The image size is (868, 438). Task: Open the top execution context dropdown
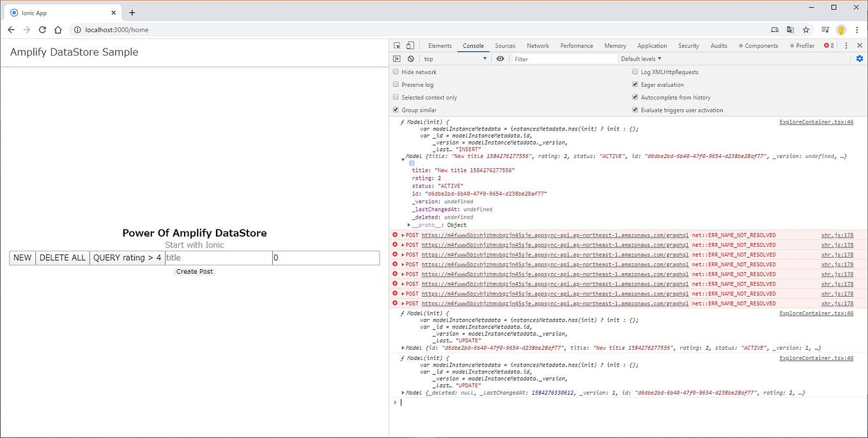(x=454, y=59)
